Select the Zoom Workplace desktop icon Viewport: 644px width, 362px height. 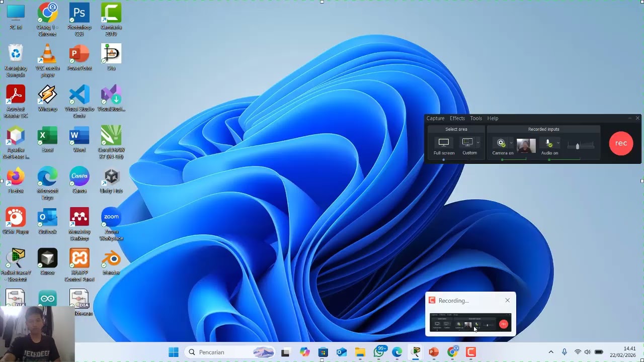(111, 225)
